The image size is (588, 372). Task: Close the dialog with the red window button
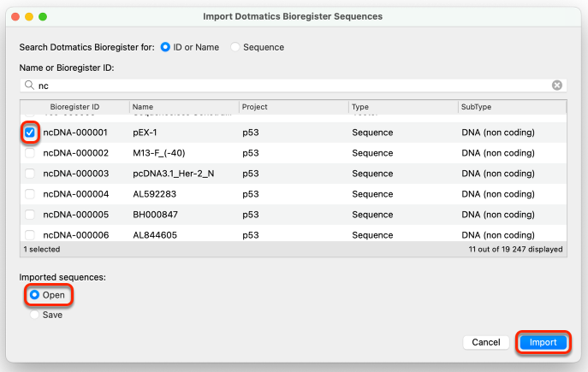(x=15, y=16)
